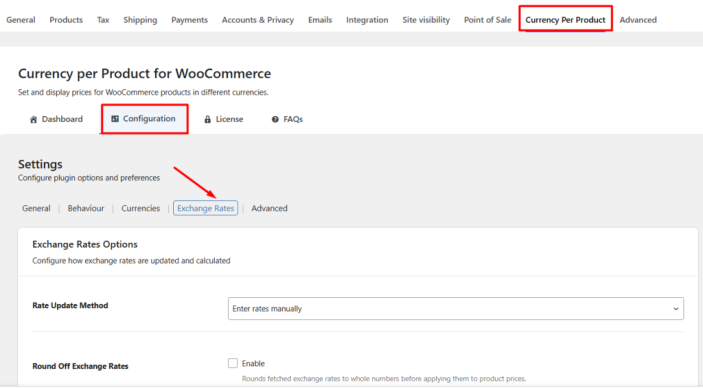Viewport: 703px width, 389px height.
Task: Open the Rate Update Method dropdown
Action: coord(456,308)
